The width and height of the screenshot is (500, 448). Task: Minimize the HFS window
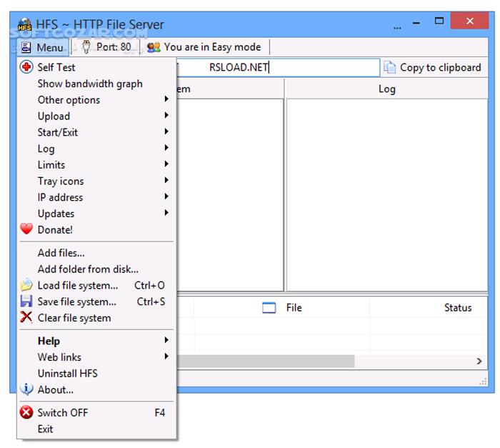coord(416,22)
